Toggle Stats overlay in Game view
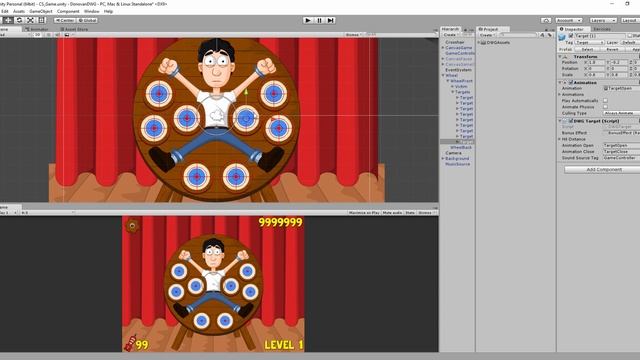The image size is (640, 360). tap(410, 213)
